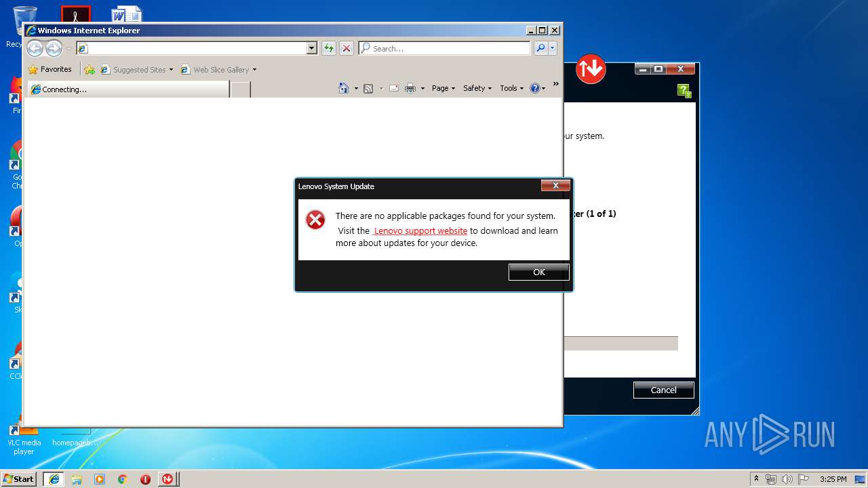868x488 pixels.
Task: Expand the address bar dropdown in IE
Action: [312, 48]
